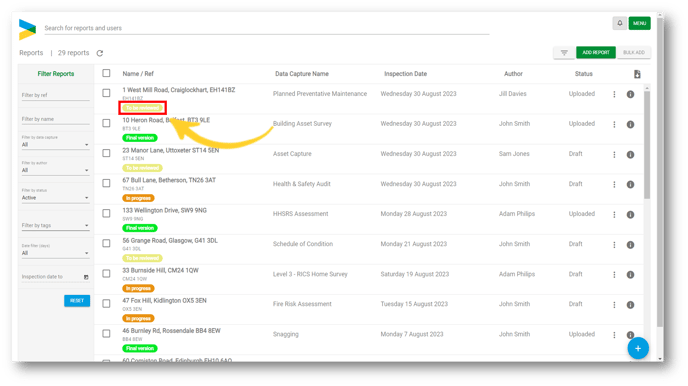Tick the select-all checkbox in table header
The image size is (688, 386).
[x=106, y=73]
